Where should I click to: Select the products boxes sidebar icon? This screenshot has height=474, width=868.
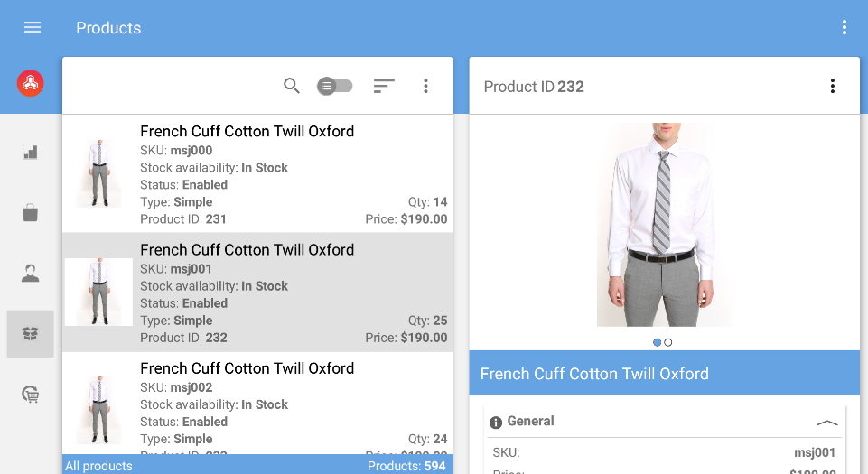[x=31, y=333]
